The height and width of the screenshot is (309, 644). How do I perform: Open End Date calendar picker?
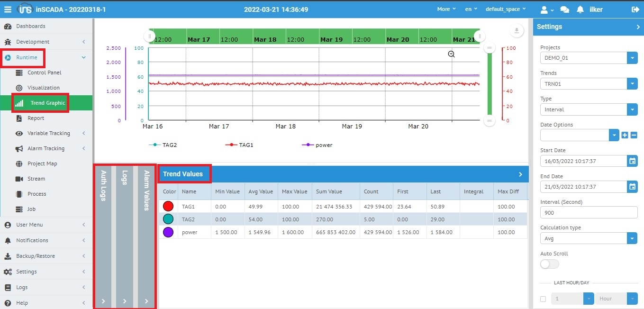632,187
